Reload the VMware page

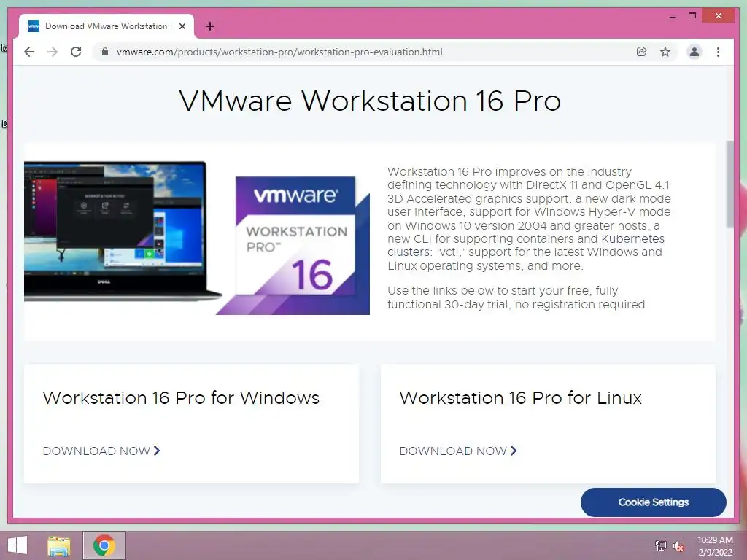tap(76, 52)
